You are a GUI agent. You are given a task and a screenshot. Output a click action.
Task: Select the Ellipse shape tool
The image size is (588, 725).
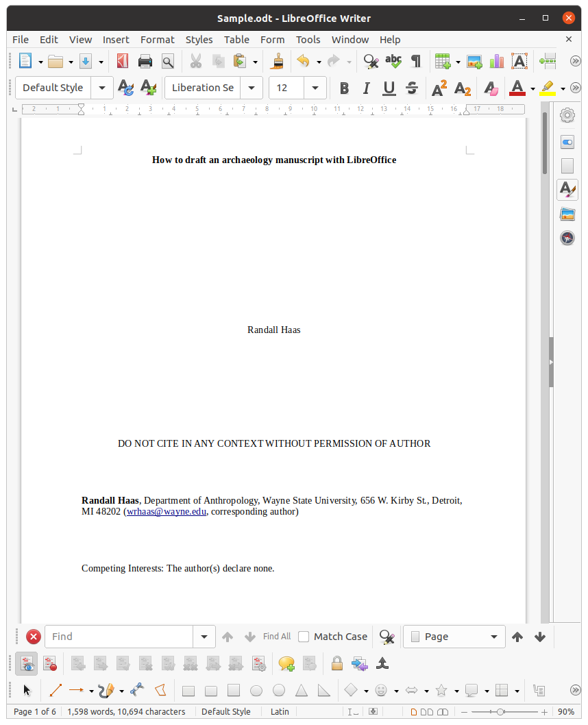256,691
